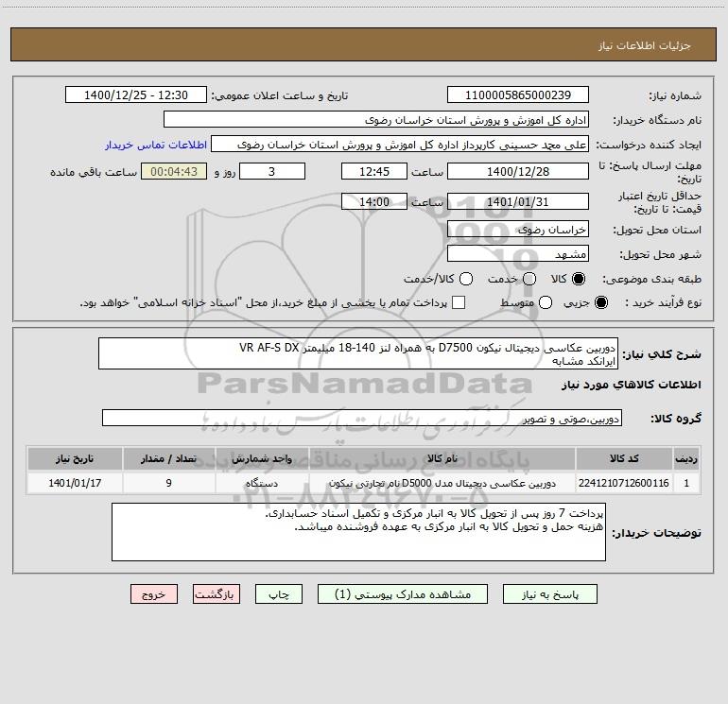The height and width of the screenshot is (704, 728).
Task: Click the پاسخ به نیاز button
Action: click(549, 594)
